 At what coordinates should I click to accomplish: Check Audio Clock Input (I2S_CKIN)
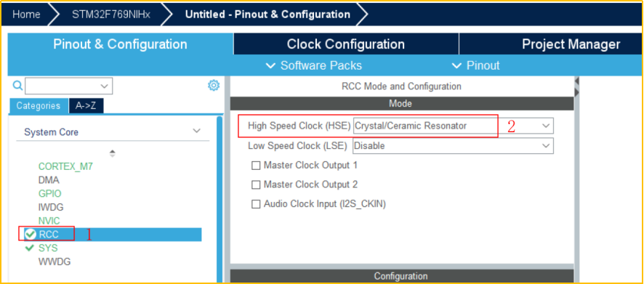[256, 204]
